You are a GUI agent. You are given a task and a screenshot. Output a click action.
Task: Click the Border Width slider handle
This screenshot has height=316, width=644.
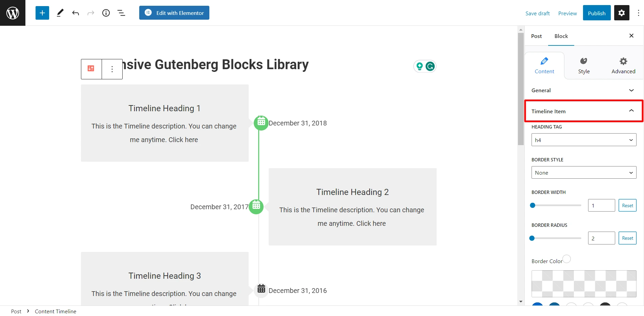pyautogui.click(x=533, y=205)
